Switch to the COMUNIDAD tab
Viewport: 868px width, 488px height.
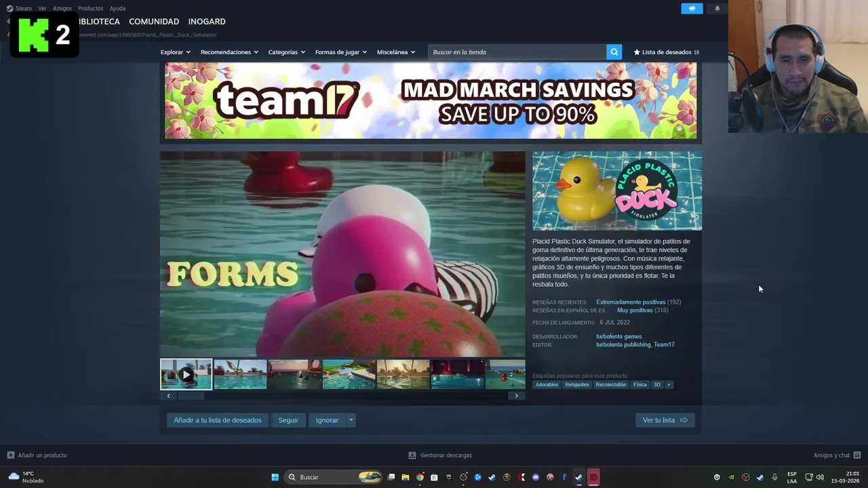pyautogui.click(x=154, y=22)
